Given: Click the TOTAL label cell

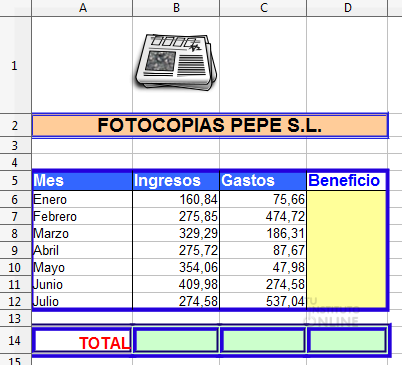Looking at the screenshot, I should [x=82, y=341].
